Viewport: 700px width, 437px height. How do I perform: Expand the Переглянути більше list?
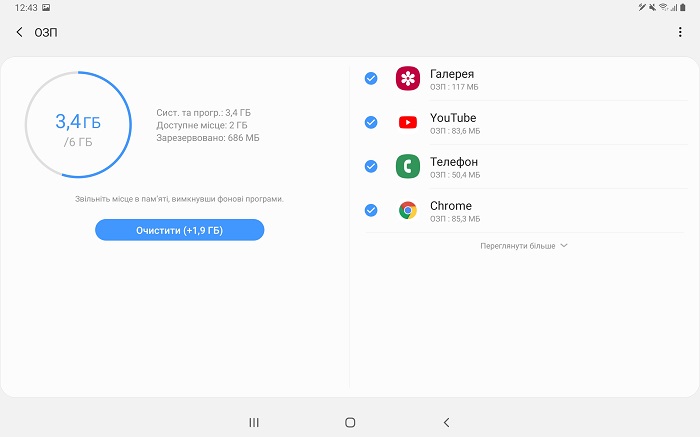(x=524, y=246)
